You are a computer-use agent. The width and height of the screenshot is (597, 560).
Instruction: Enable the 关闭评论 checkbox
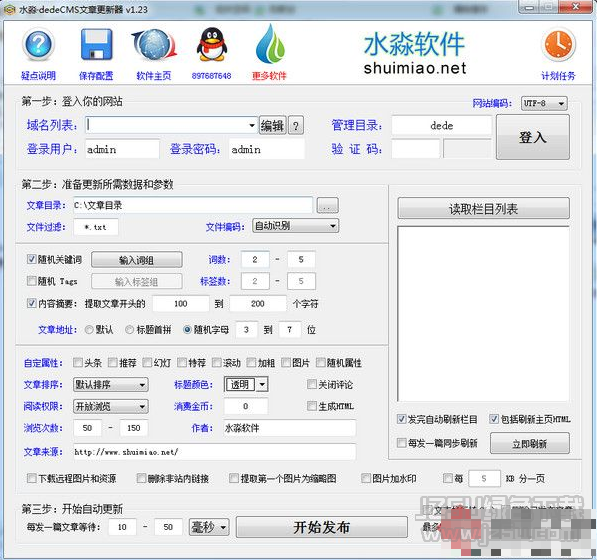311,384
